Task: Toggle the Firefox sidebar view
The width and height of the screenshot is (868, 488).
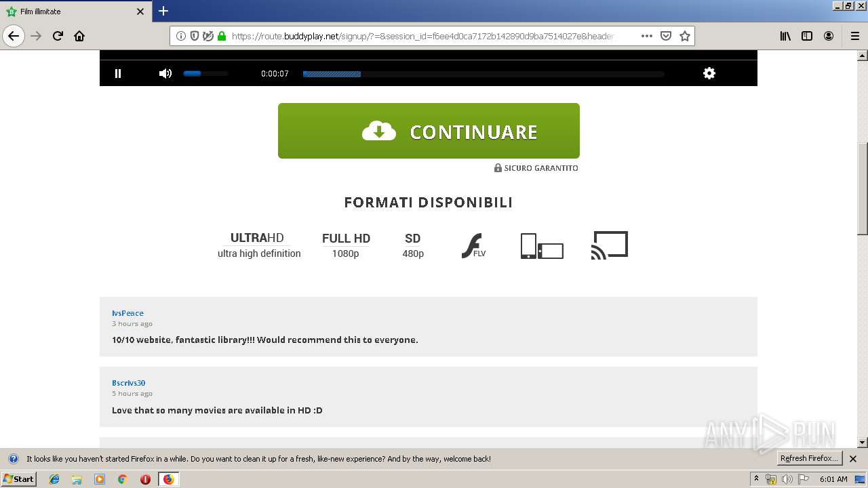Action: point(807,36)
